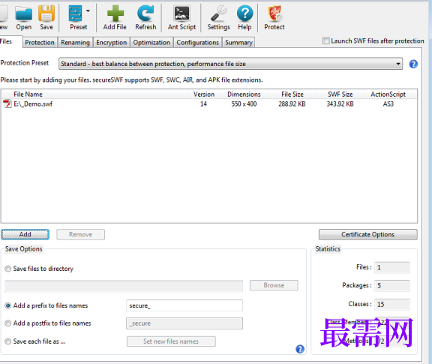Viewport: 432px width, 364px height.
Task: Sort by the ActionScript column header
Action: coord(388,94)
